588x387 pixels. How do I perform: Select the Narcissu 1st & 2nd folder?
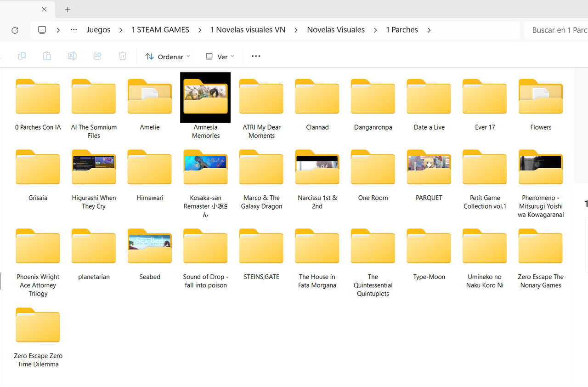click(317, 167)
